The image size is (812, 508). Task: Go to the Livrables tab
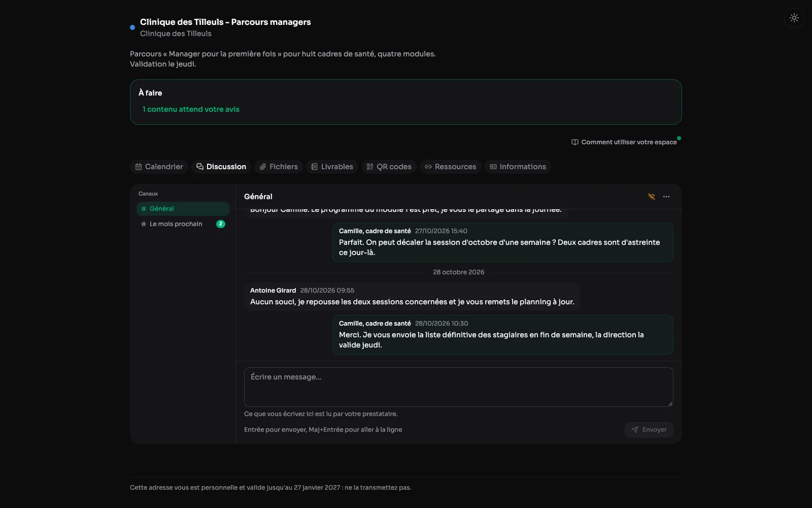[x=332, y=167]
